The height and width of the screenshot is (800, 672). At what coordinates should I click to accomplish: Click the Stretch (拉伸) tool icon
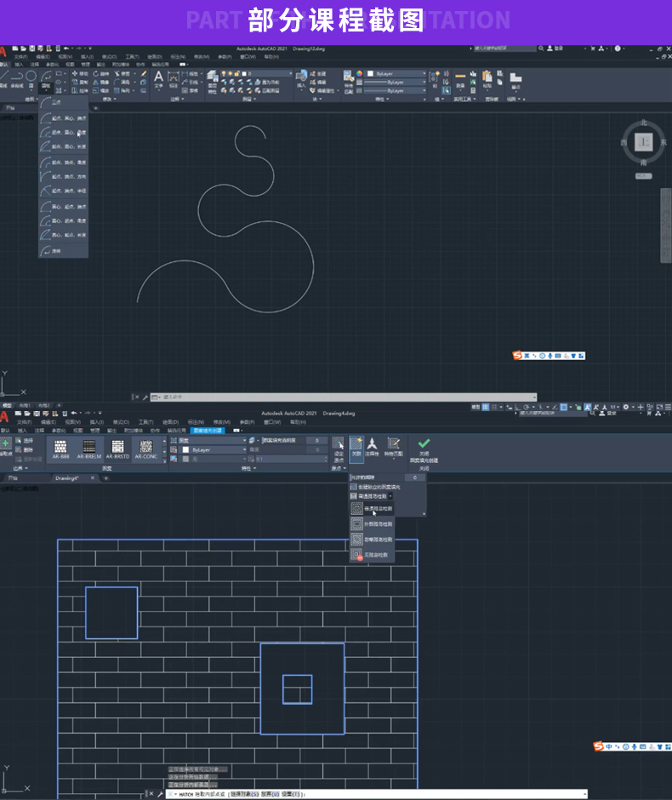(75, 90)
